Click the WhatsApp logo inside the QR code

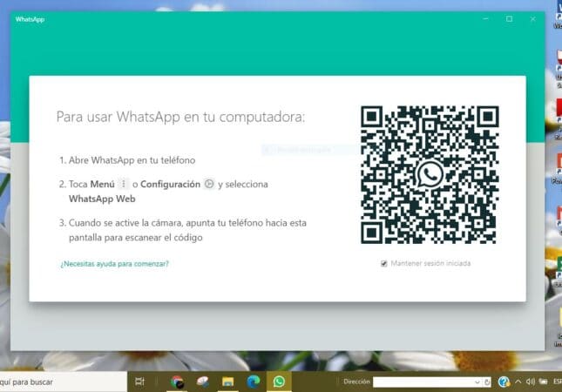click(x=430, y=174)
